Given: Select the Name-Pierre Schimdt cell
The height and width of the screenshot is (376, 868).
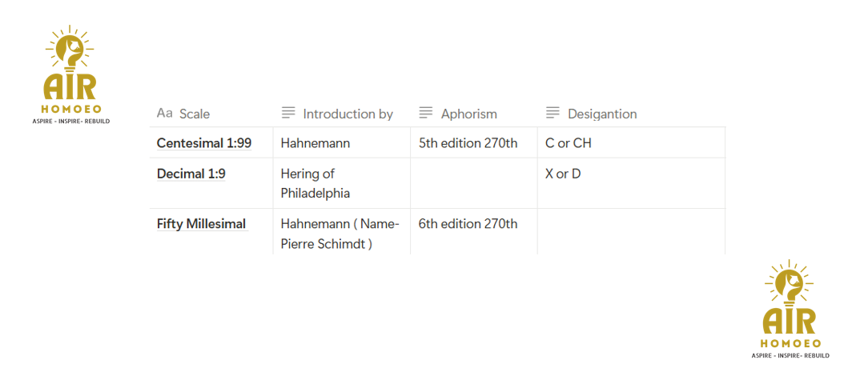Looking at the screenshot, I should (x=340, y=234).
